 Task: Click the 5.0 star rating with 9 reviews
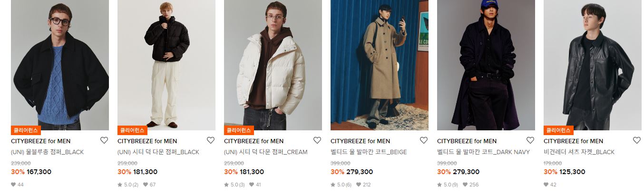pyautogui.click(x=448, y=185)
